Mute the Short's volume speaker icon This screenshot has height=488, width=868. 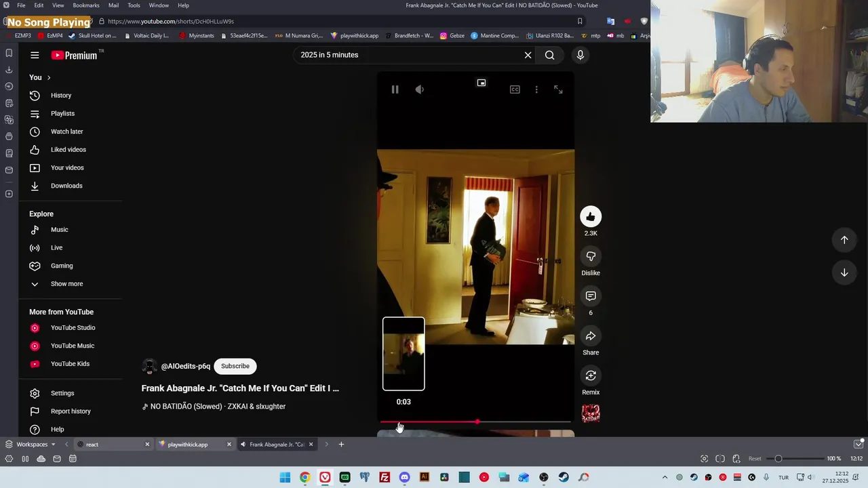pos(420,89)
